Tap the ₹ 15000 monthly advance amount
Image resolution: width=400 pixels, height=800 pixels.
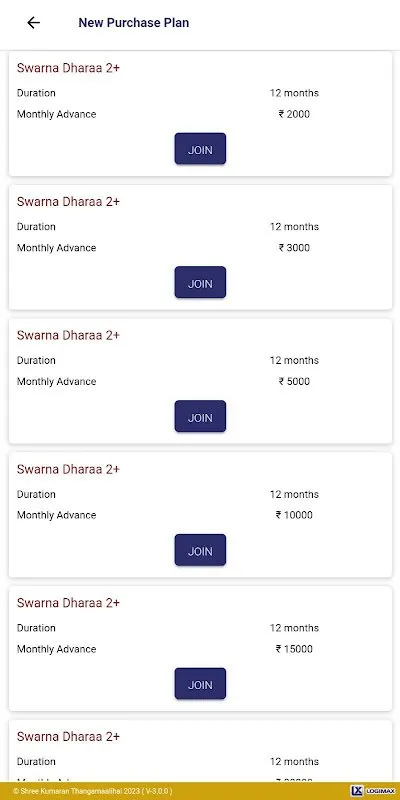point(294,649)
